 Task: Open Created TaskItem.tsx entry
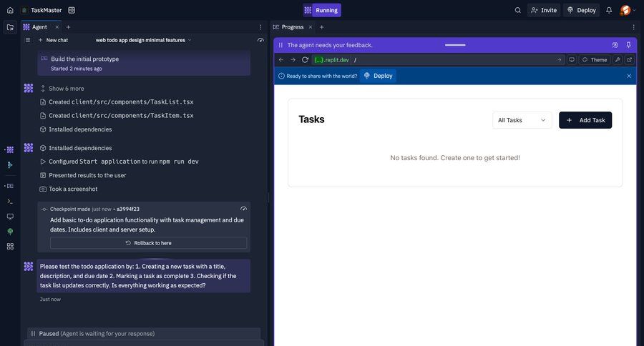pos(117,115)
